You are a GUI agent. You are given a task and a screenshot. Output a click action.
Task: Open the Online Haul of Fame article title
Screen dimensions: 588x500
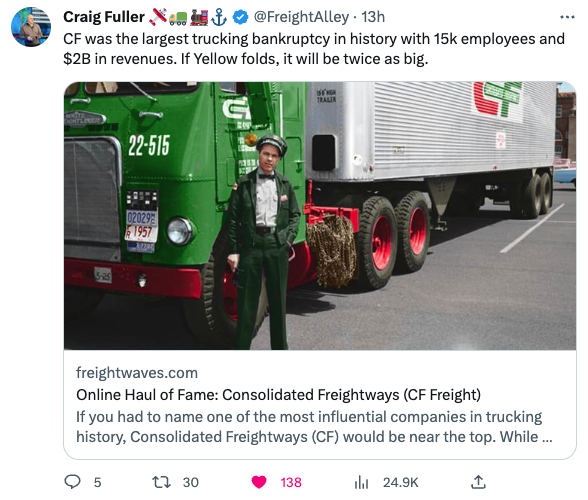coord(278,395)
